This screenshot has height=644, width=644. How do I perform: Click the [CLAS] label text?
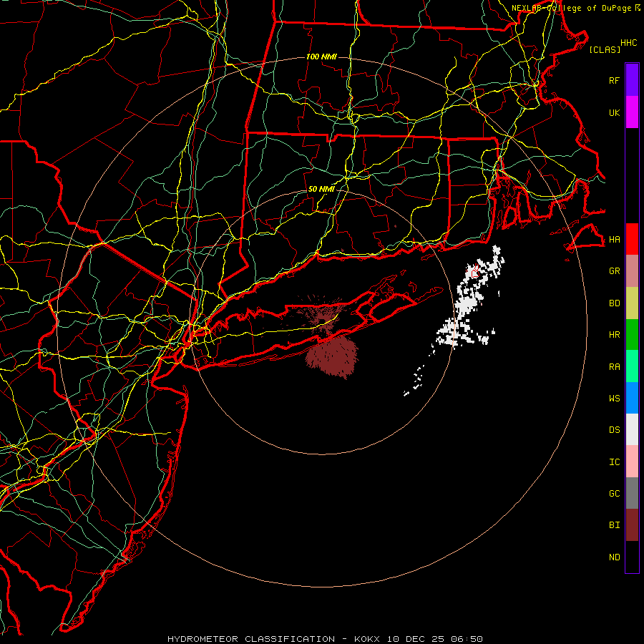(x=605, y=49)
